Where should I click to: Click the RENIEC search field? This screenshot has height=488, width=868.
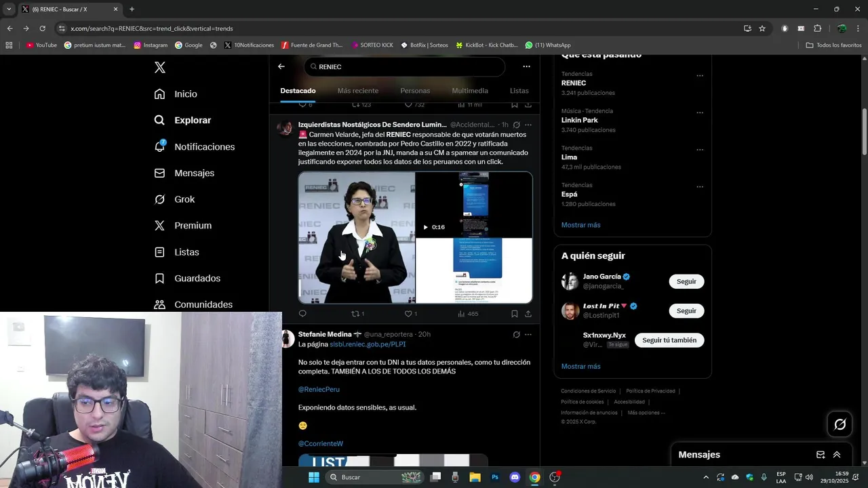[405, 66]
